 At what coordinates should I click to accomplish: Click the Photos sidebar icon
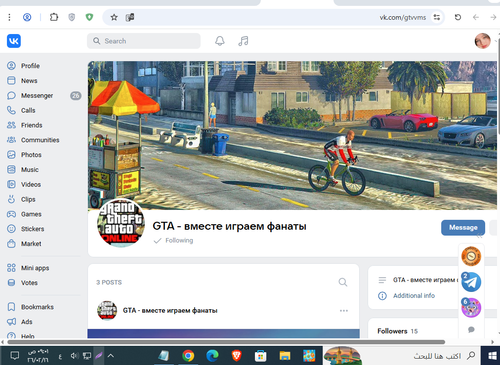click(x=11, y=155)
